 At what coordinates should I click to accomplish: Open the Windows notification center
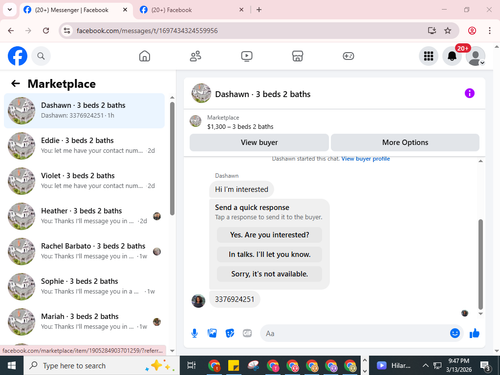pos(486,366)
